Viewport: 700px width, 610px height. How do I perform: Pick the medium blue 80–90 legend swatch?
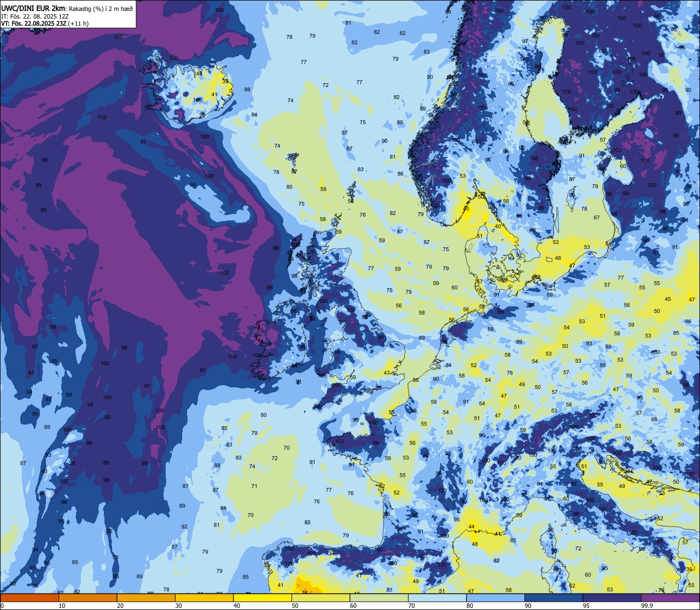(495, 597)
